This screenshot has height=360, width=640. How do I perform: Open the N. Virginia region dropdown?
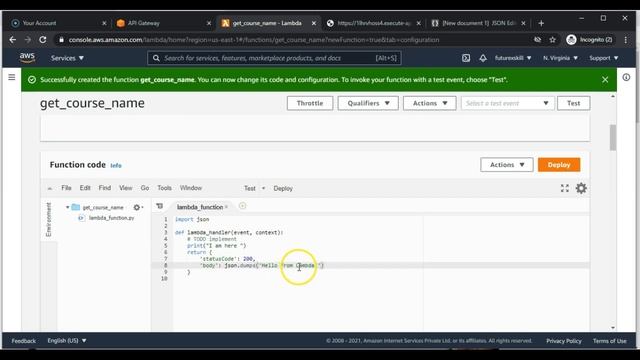(560, 58)
